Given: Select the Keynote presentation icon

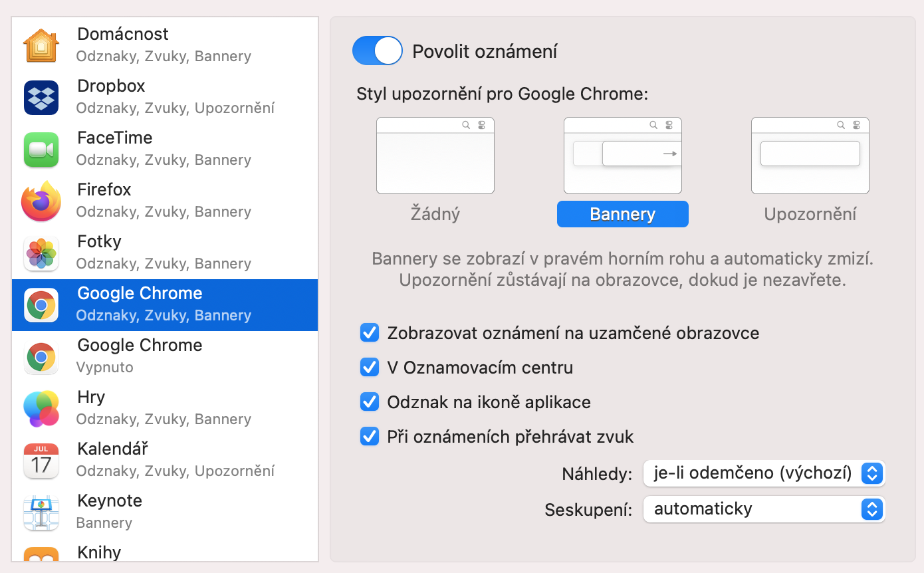Looking at the screenshot, I should pos(41,512).
